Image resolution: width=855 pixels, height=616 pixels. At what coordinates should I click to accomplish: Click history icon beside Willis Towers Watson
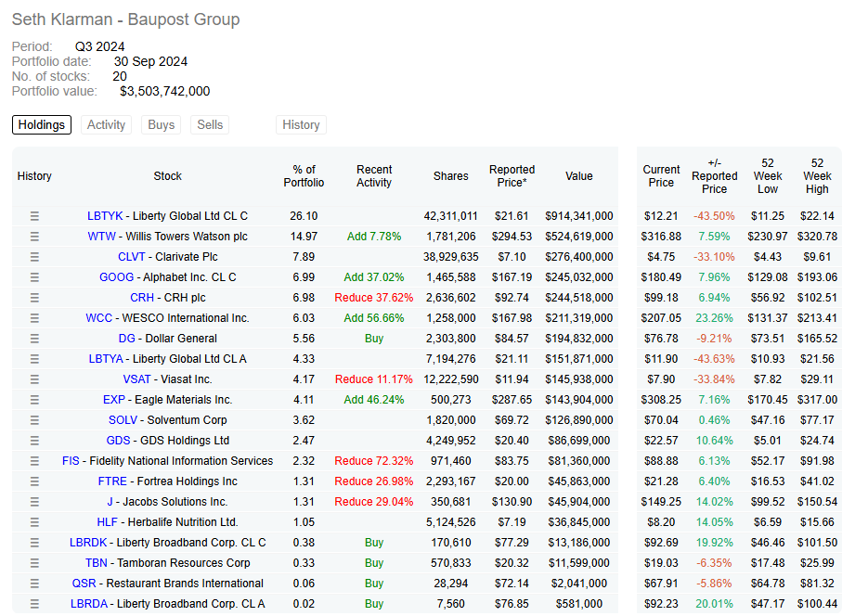click(x=34, y=237)
